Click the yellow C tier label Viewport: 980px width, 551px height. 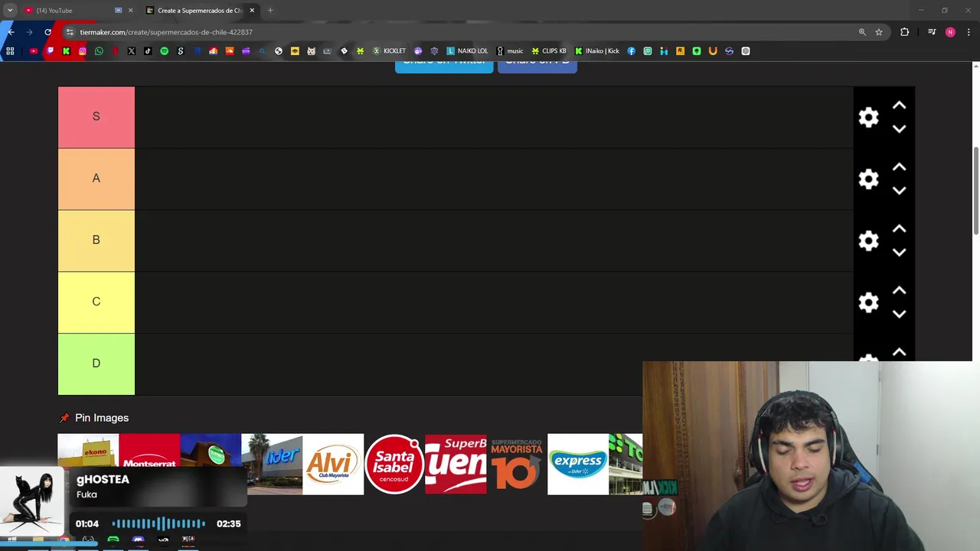96,302
